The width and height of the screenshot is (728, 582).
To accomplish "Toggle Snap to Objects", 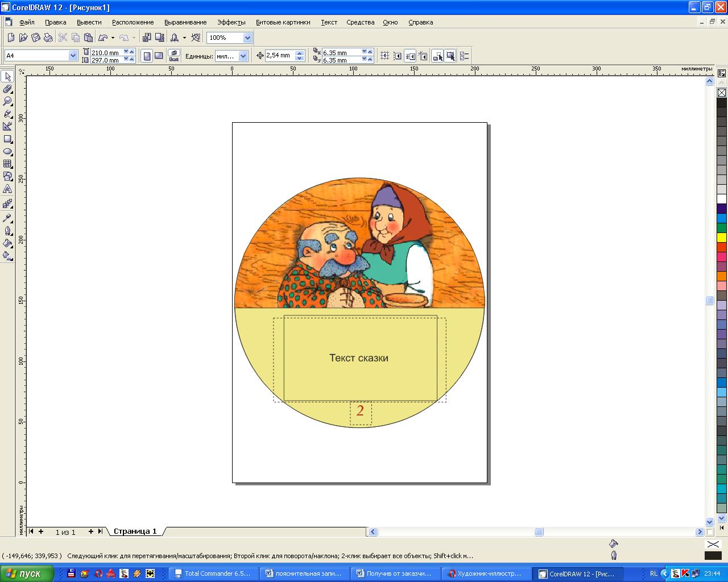I will pyautogui.click(x=410, y=56).
